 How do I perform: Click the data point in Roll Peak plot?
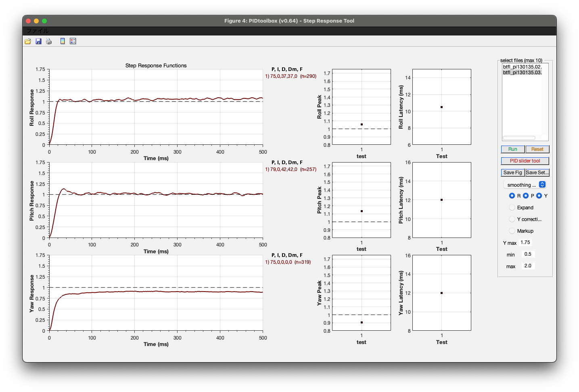click(x=362, y=124)
